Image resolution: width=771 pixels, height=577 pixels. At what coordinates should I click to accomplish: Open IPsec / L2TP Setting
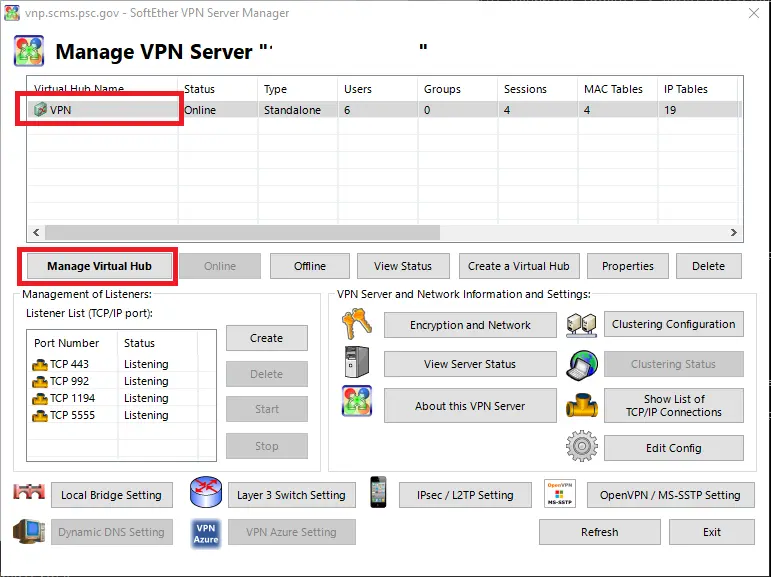[465, 495]
